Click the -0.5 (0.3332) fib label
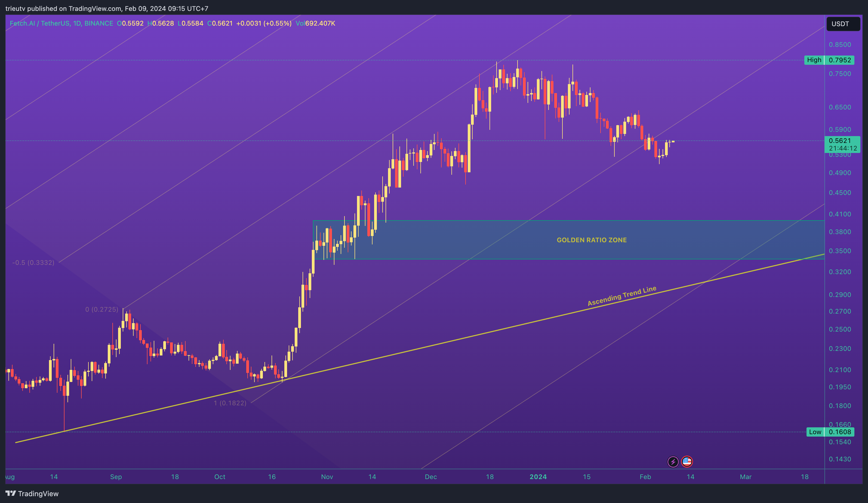The image size is (868, 503). coord(33,263)
